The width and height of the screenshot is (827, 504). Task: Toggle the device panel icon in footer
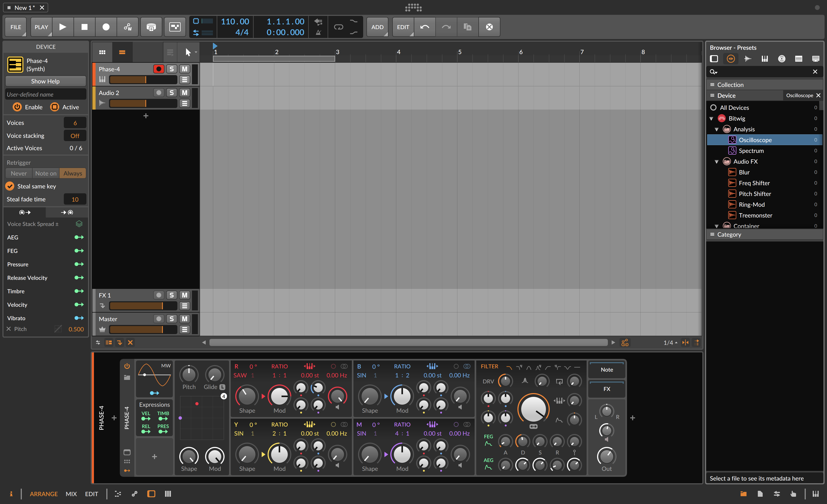tap(151, 493)
